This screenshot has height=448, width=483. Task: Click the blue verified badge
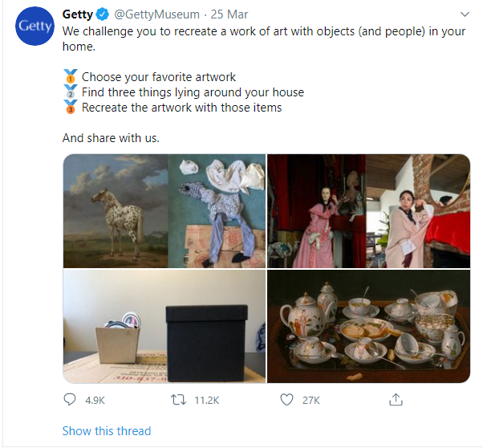coord(103,14)
